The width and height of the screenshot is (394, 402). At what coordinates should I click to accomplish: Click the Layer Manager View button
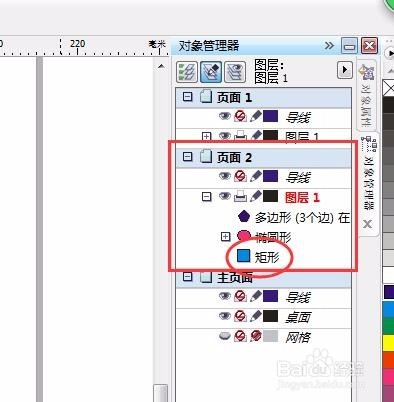[x=235, y=72]
